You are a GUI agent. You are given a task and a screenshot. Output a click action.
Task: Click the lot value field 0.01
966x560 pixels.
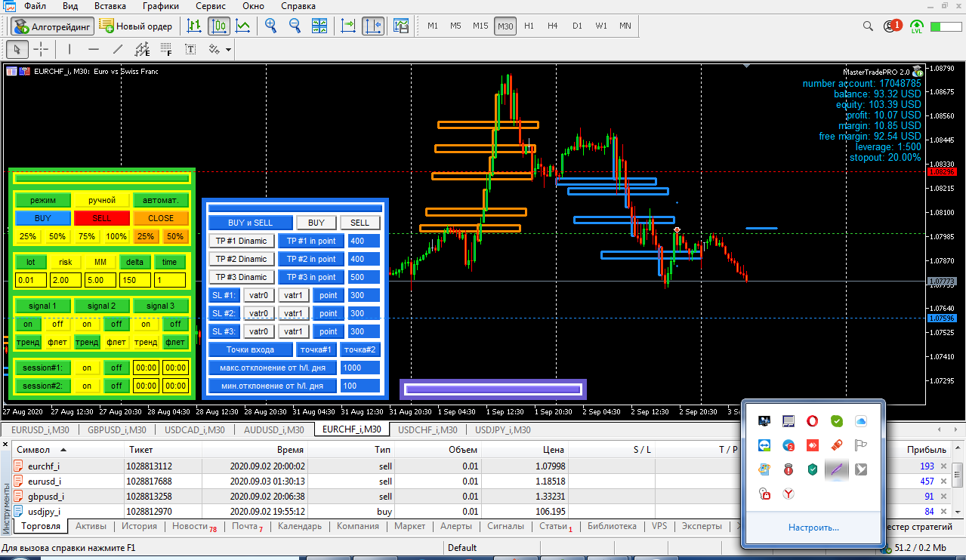click(30, 280)
